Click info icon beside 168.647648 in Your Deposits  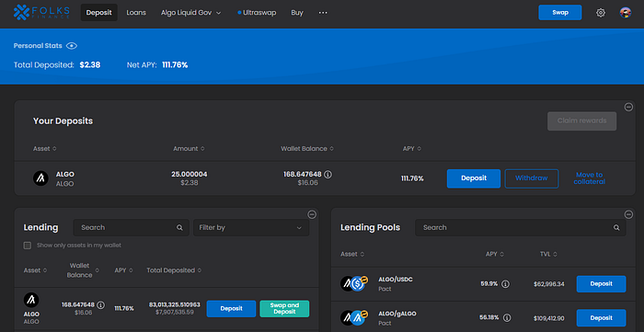pos(328,175)
